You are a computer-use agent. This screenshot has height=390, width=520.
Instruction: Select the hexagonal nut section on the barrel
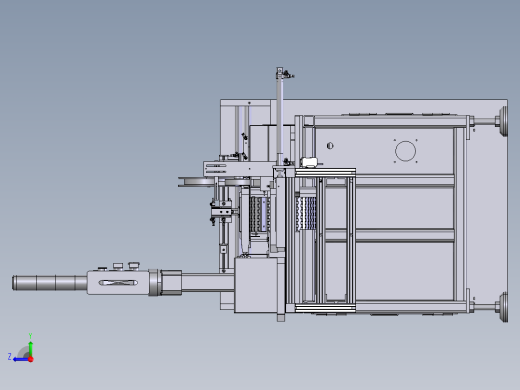click(x=171, y=283)
